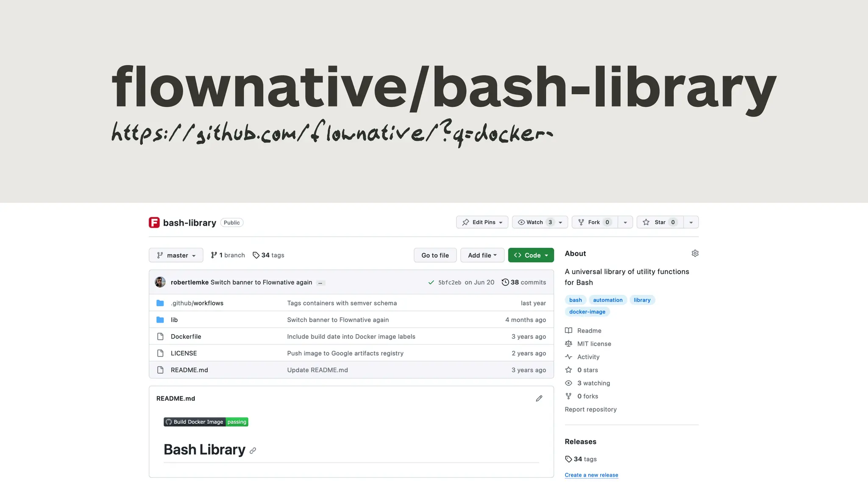Click 'Include build date into Docker image labels' commit

(x=351, y=336)
